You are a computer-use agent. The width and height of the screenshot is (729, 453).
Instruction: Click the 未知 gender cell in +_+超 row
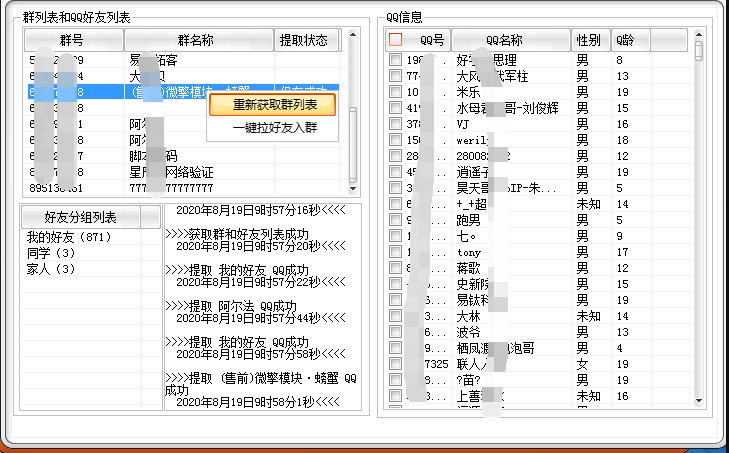589,204
